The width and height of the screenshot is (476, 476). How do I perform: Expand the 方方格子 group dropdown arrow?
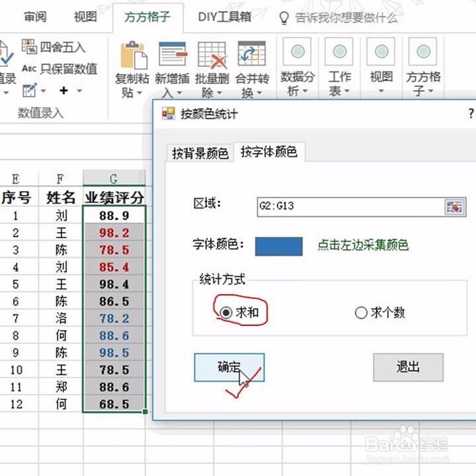tap(430, 91)
